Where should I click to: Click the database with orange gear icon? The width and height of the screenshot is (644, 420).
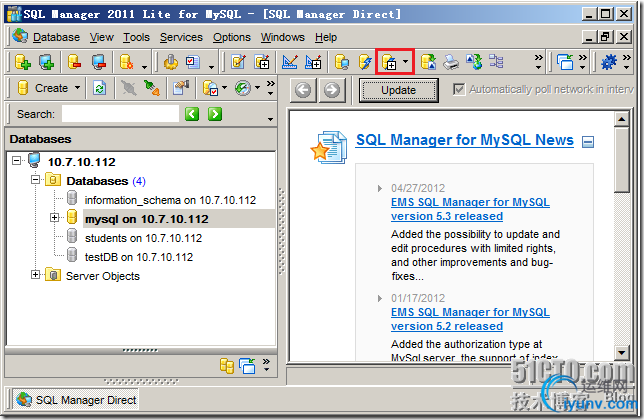point(126,62)
